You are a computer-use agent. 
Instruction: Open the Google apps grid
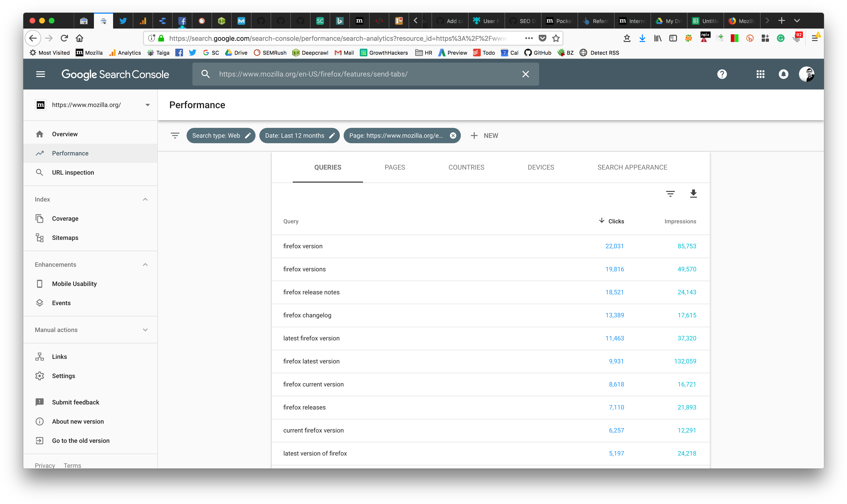point(760,74)
